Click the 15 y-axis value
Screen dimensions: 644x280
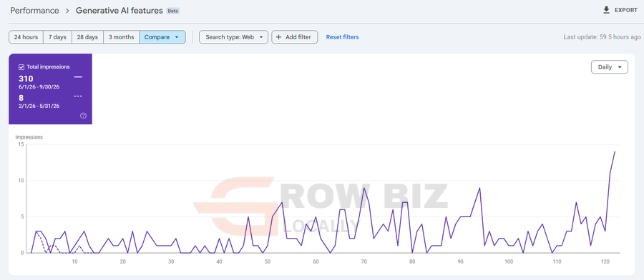20,144
